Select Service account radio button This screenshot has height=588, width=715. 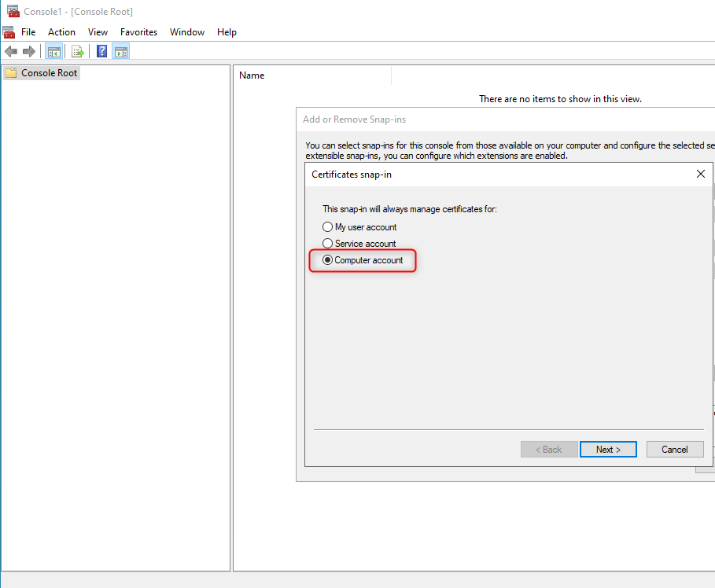327,244
